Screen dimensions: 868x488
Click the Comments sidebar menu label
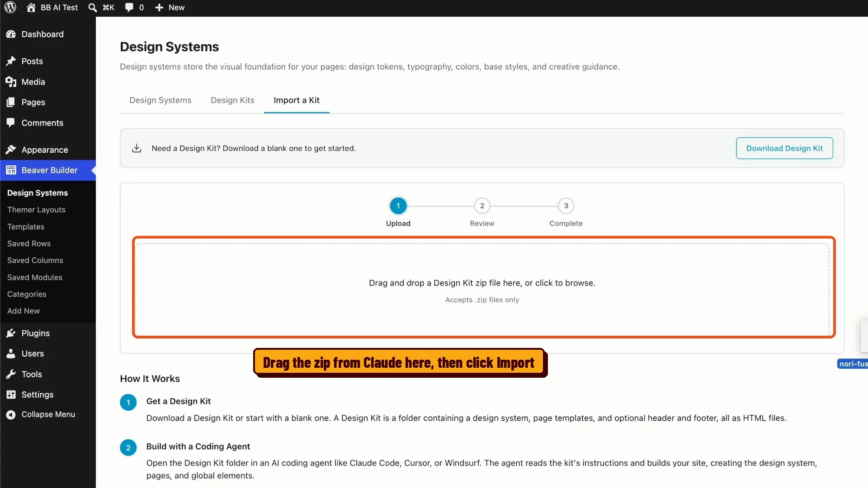click(42, 123)
